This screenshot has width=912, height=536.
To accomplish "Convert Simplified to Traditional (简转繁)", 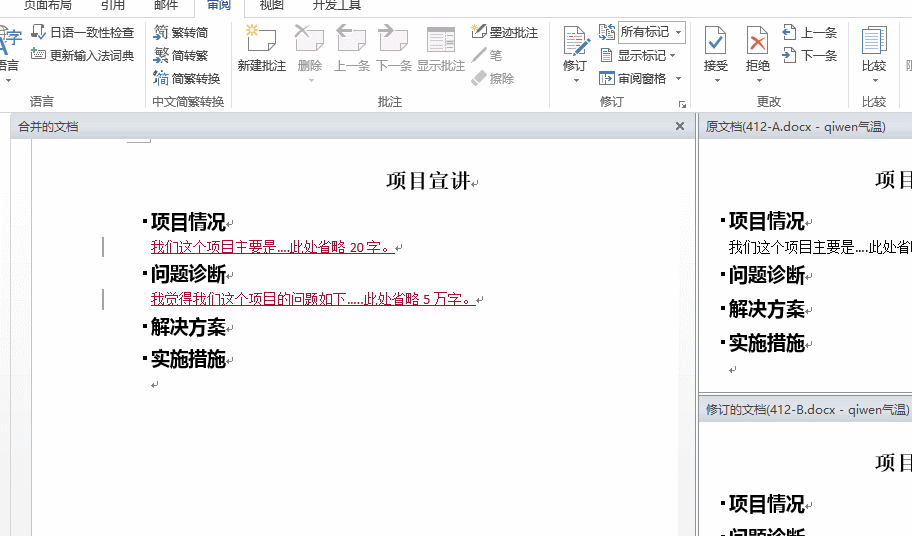I will point(181,56).
